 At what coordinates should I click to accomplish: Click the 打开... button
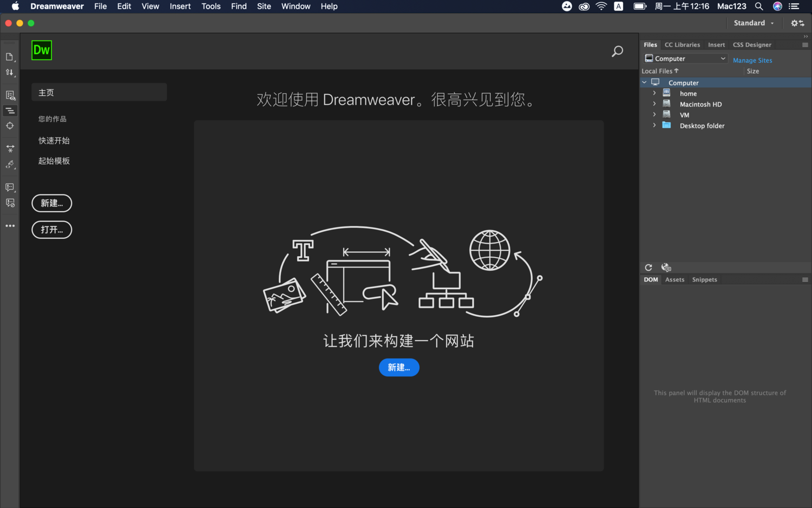pyautogui.click(x=52, y=230)
